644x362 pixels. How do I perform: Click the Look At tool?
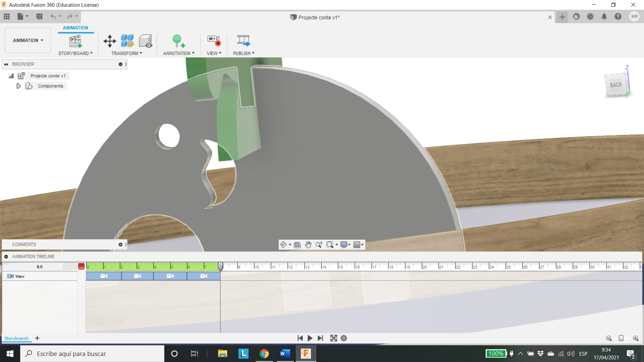[297, 245]
